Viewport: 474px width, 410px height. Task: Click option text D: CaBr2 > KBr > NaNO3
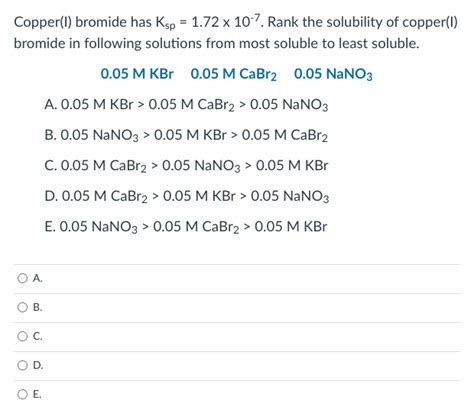click(187, 196)
